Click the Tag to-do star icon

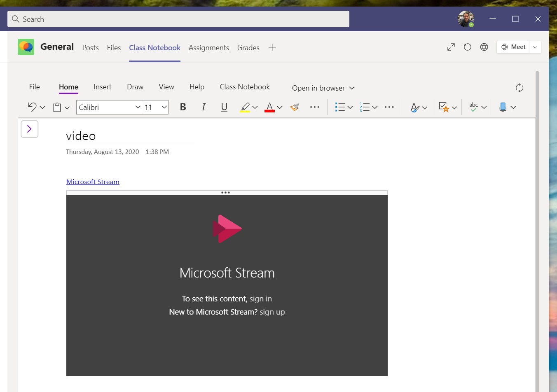444,107
